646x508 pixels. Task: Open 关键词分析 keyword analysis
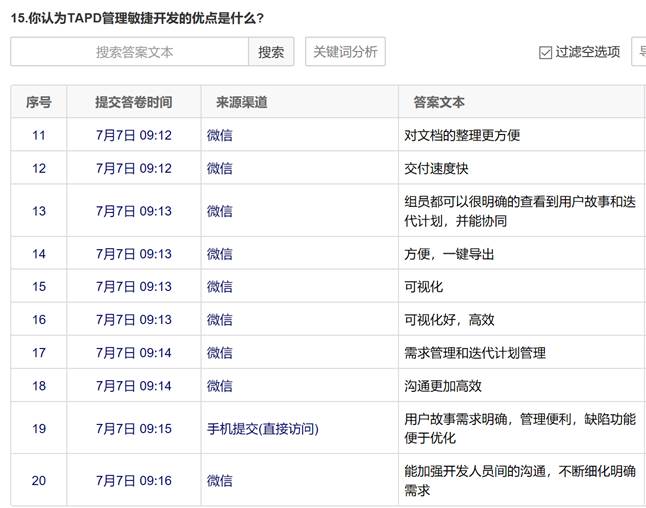[345, 52]
